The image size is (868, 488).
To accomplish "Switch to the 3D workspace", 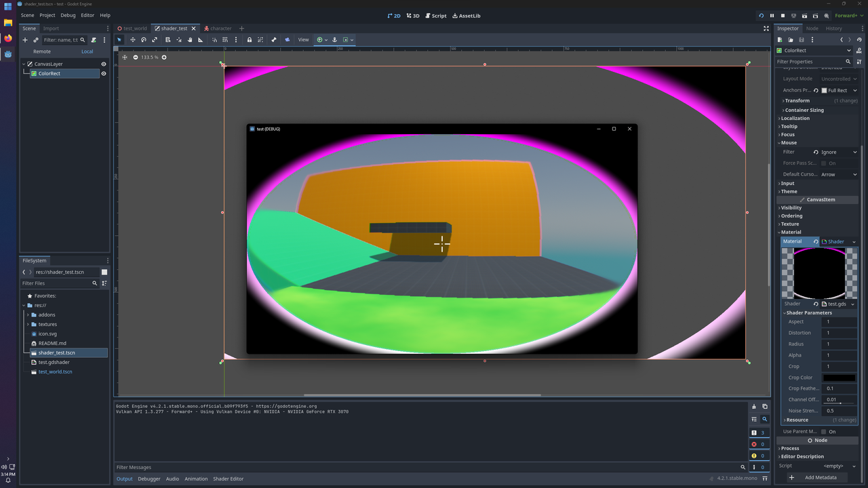I will [413, 16].
